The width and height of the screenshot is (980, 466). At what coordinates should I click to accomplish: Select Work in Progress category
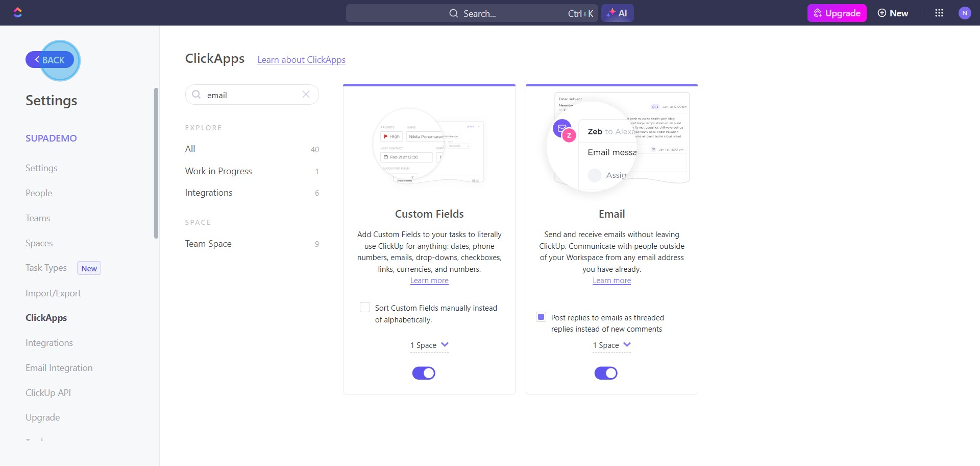tap(252, 171)
